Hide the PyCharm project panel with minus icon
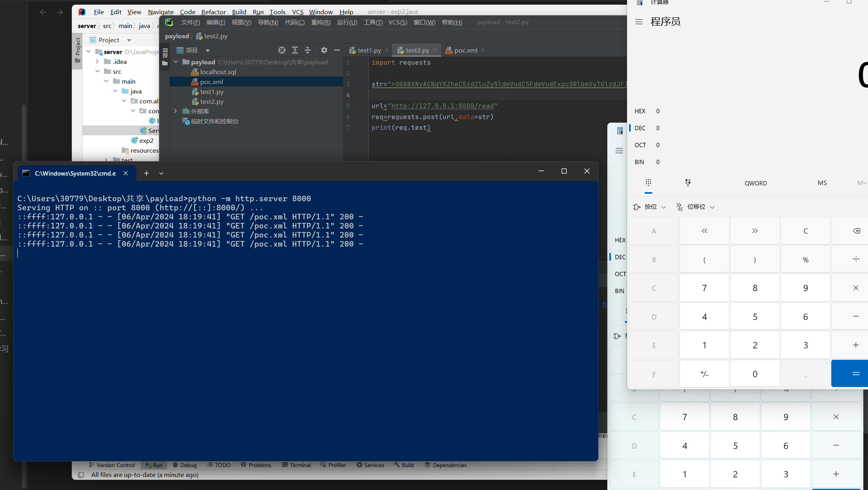868x490 pixels. (x=337, y=50)
